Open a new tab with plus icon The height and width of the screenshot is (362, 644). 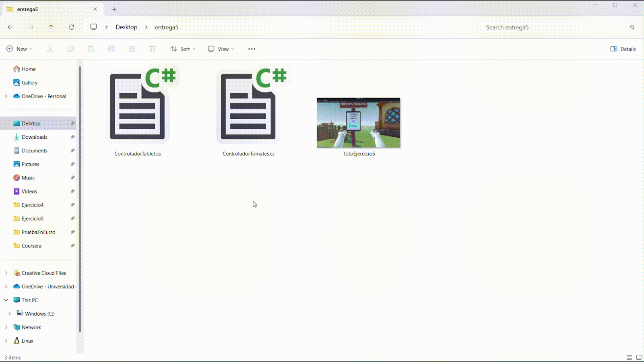tap(114, 9)
